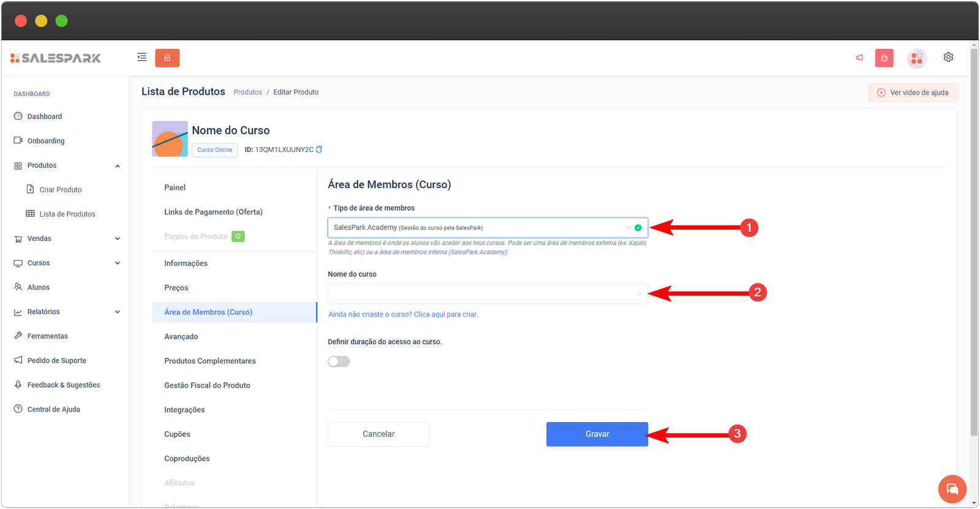980x509 pixels.
Task: Open the announcements megaphone icon
Action: [859, 58]
